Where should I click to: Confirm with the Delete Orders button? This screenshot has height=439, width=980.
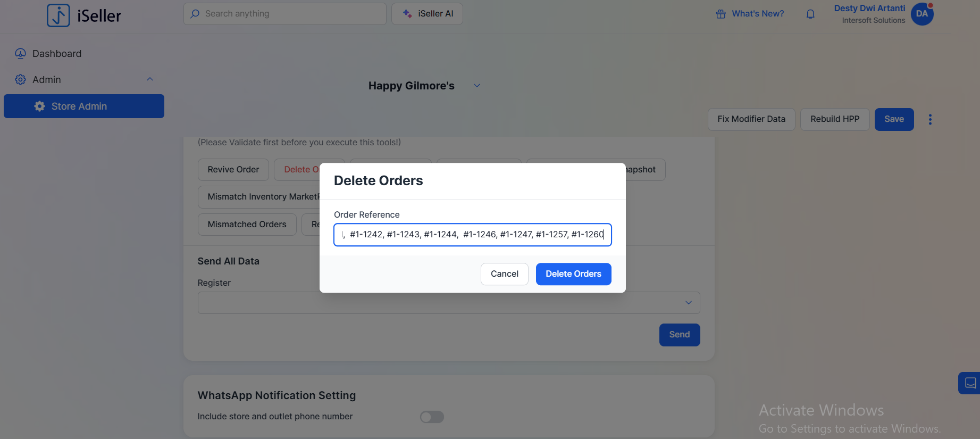[573, 274]
